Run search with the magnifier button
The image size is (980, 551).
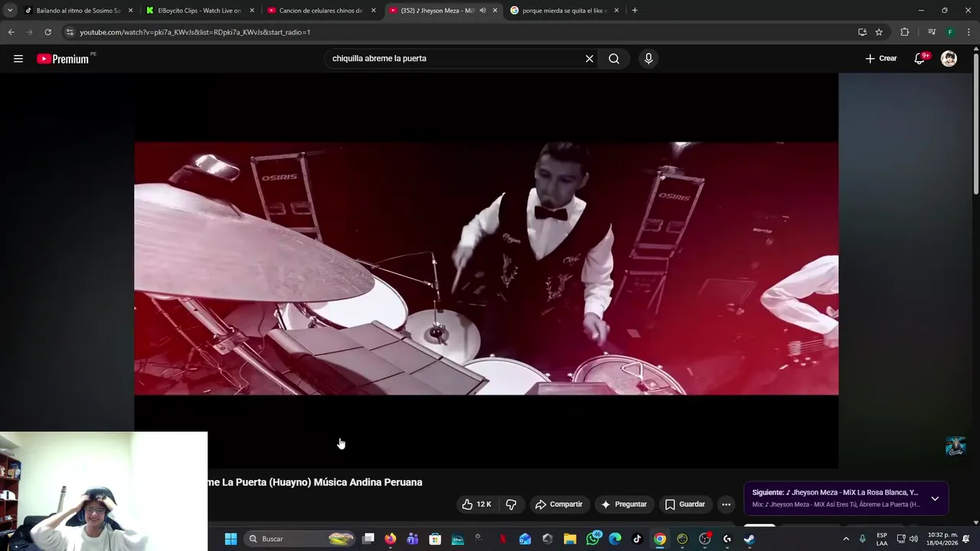[x=614, y=58]
